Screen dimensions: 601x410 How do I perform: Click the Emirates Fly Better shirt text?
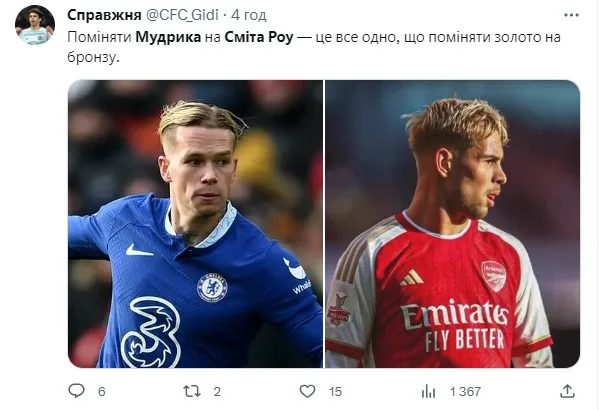point(454,327)
